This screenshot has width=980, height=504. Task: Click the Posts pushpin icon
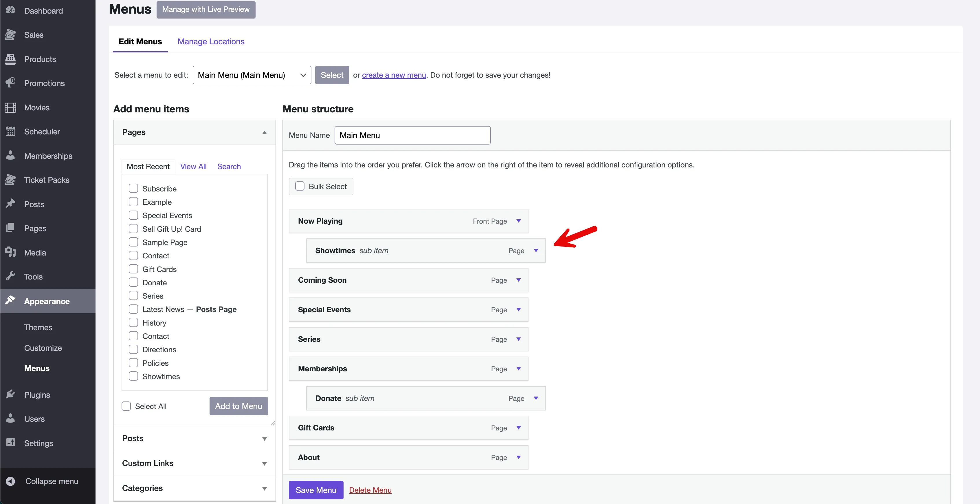10,204
